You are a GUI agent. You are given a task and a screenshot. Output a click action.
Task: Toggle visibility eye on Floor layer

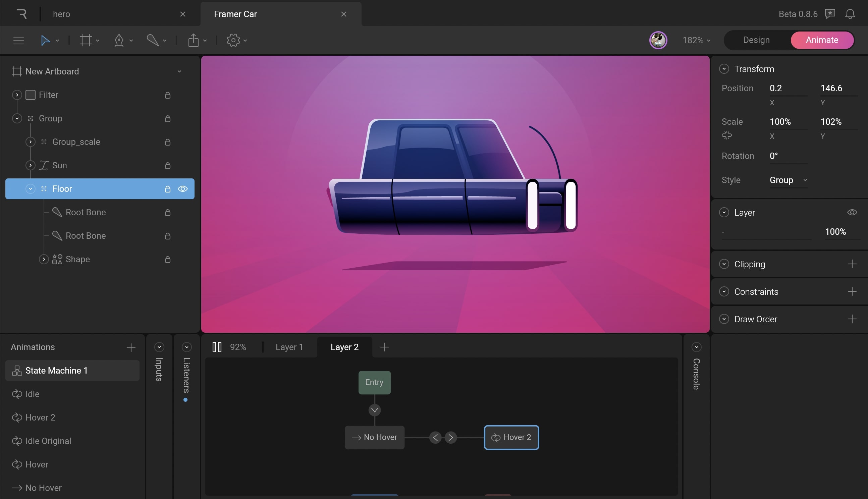(183, 189)
